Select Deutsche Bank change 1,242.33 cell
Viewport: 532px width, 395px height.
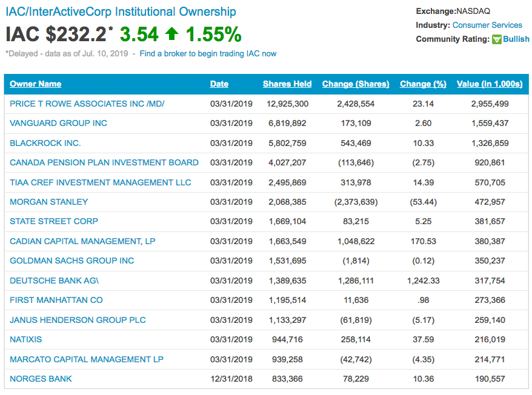click(423, 280)
